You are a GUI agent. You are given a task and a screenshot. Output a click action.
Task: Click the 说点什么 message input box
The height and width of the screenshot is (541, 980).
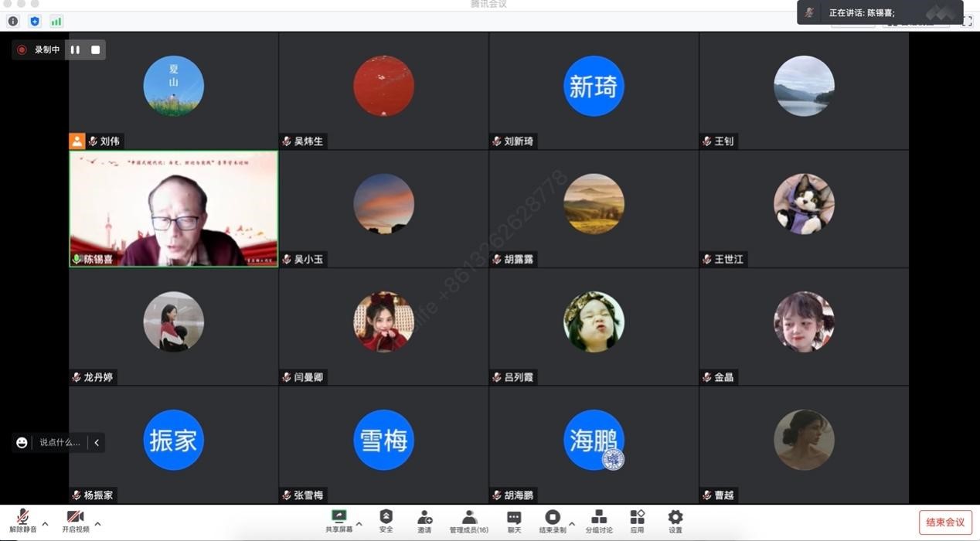[x=59, y=442]
